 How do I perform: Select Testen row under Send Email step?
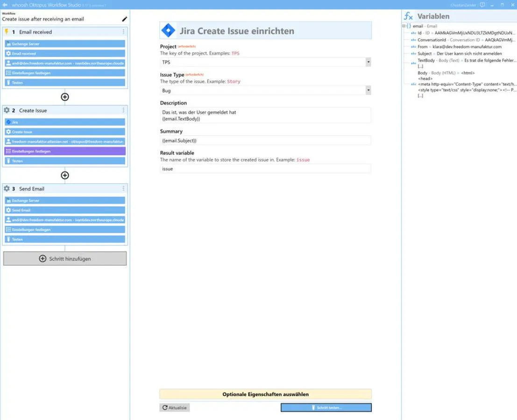[x=65, y=239]
